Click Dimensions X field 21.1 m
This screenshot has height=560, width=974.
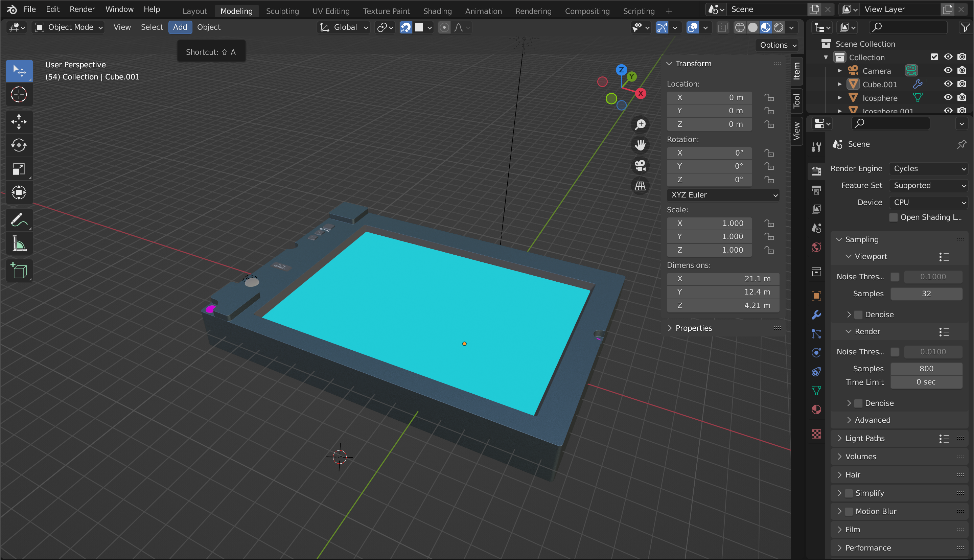[722, 279]
